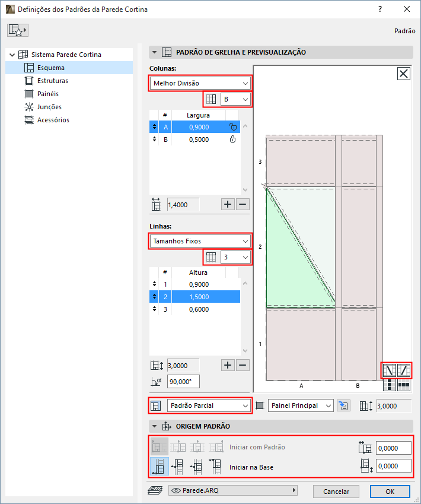Click the pattern height field 3,0000 at right
This screenshot has width=421, height=504.
click(394, 406)
